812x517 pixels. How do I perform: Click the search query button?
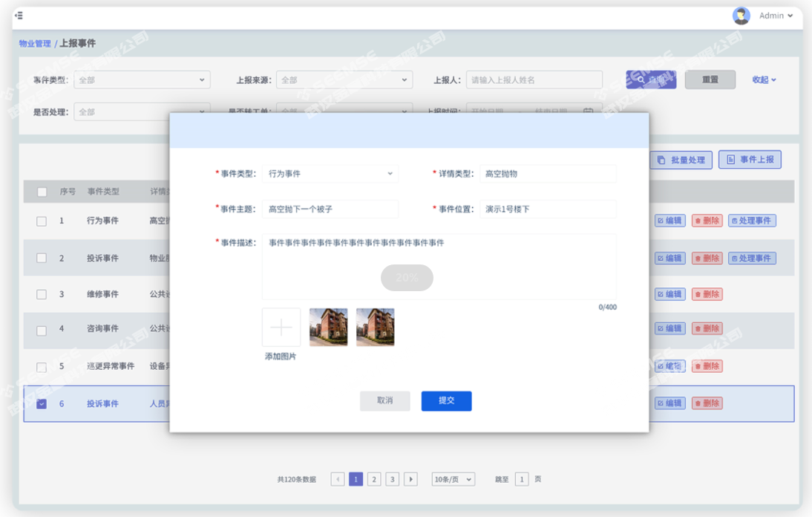coord(651,79)
